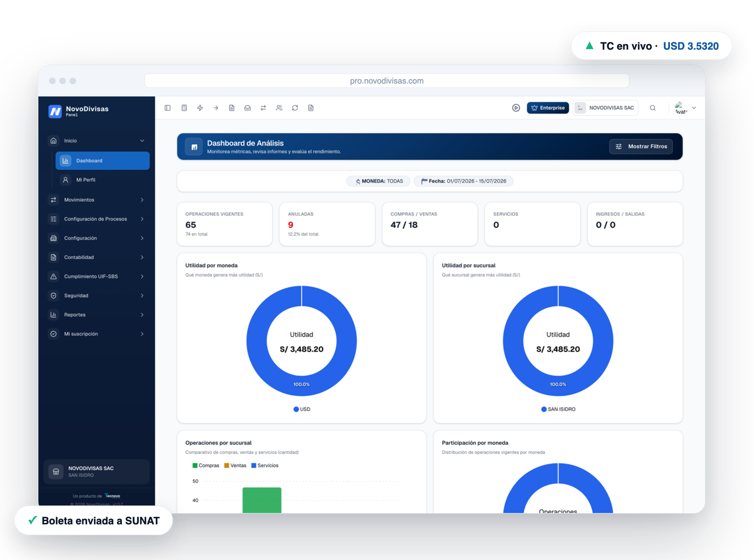The height and width of the screenshot is (560, 754).
Task: Open the Reportes menu label
Action: 75,314
